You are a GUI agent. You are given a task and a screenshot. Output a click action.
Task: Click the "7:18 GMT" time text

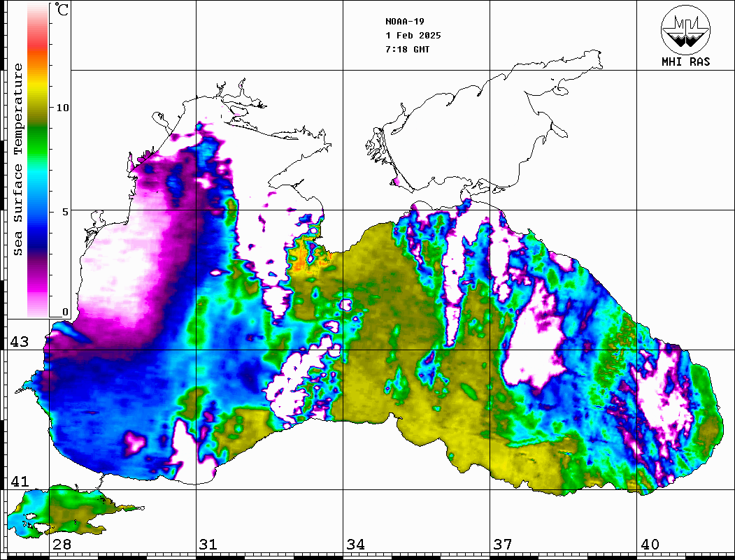click(407, 49)
